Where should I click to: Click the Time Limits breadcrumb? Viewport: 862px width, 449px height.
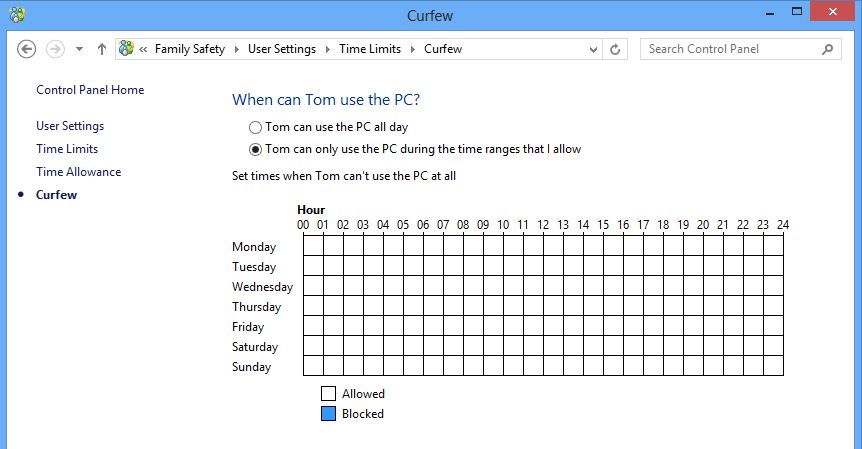(370, 49)
